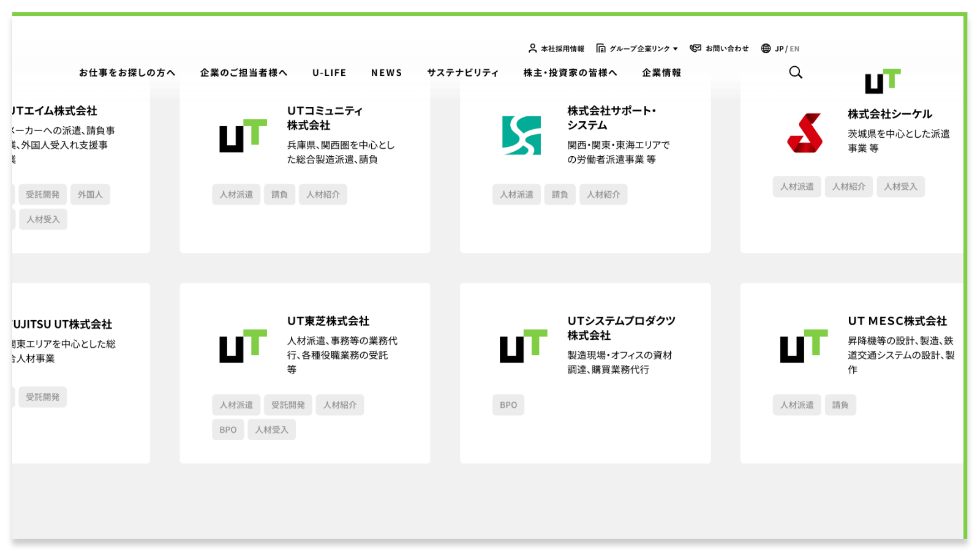Open FUJITSU UT株式会社 title

coord(62,324)
